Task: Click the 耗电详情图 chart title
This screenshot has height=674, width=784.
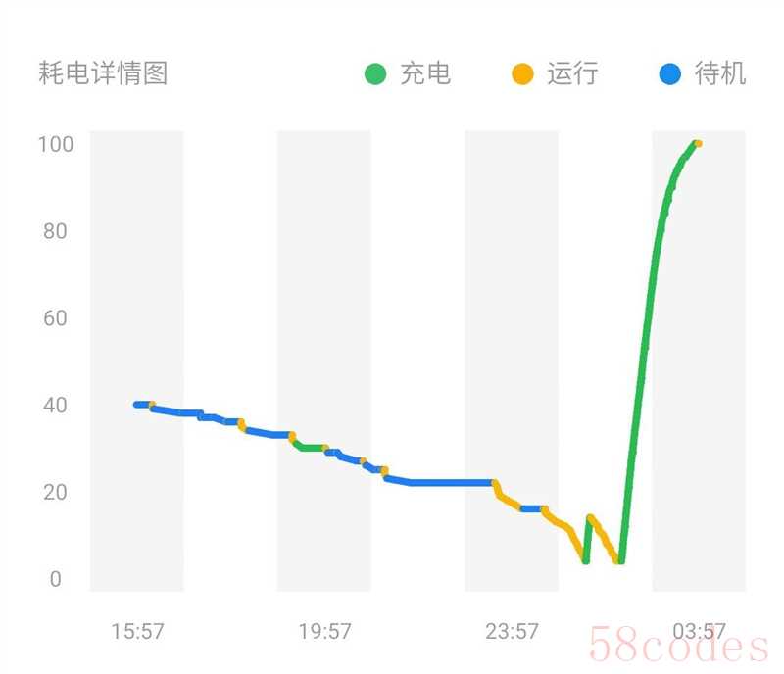Action: pyautogui.click(x=103, y=73)
